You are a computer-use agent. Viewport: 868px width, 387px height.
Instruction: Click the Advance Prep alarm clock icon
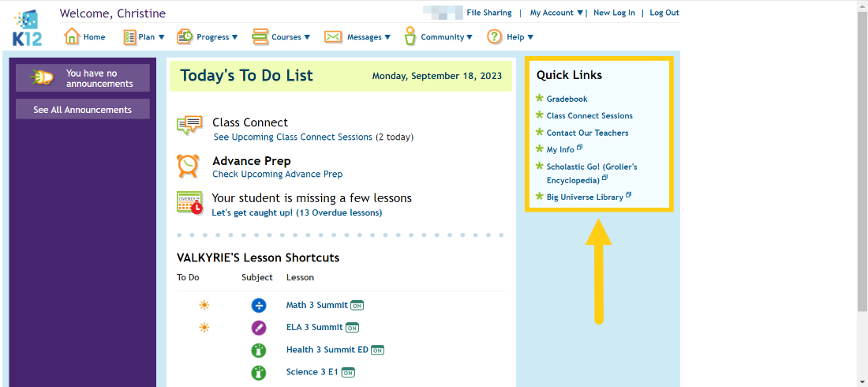click(189, 166)
